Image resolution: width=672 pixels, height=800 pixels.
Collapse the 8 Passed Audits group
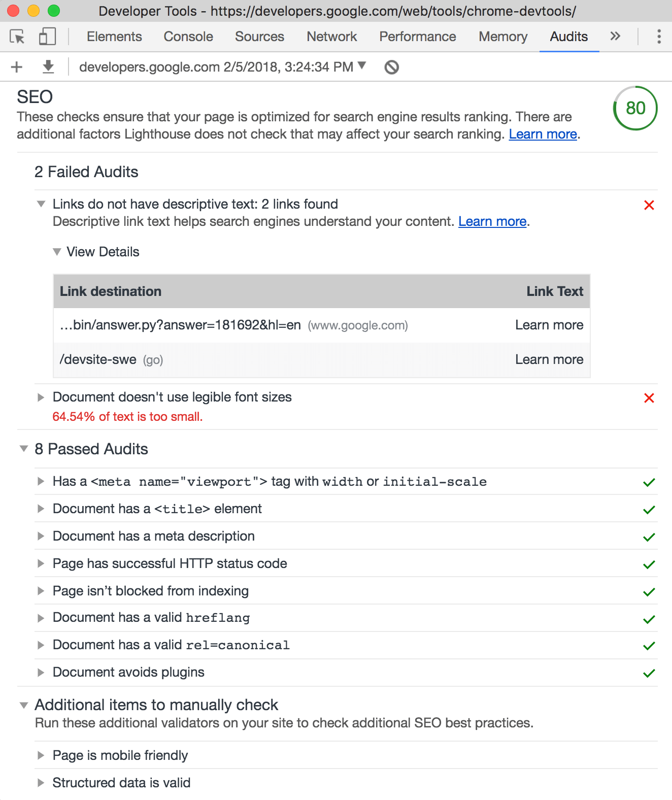pyautogui.click(x=84, y=449)
